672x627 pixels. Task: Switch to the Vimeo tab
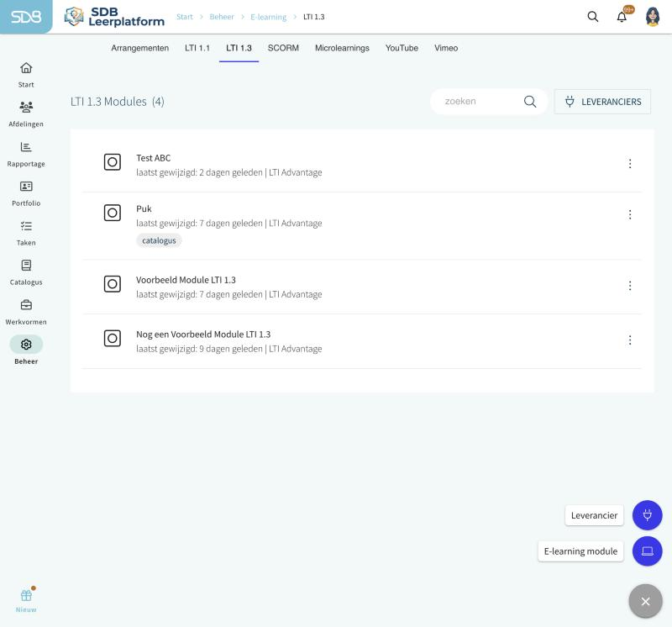click(446, 48)
